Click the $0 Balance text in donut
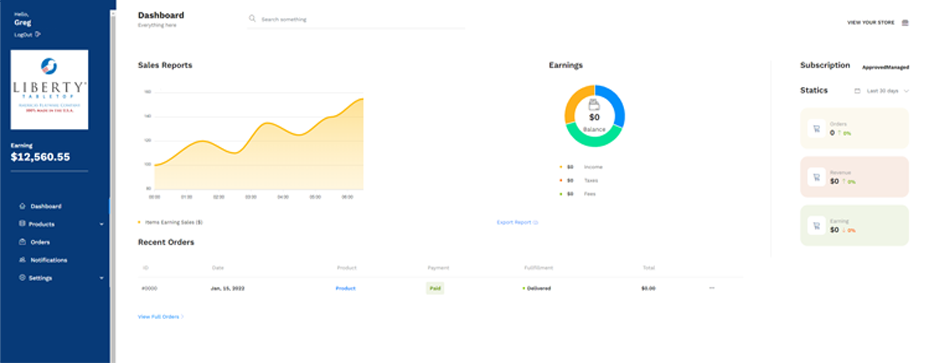929x363 pixels. click(594, 122)
